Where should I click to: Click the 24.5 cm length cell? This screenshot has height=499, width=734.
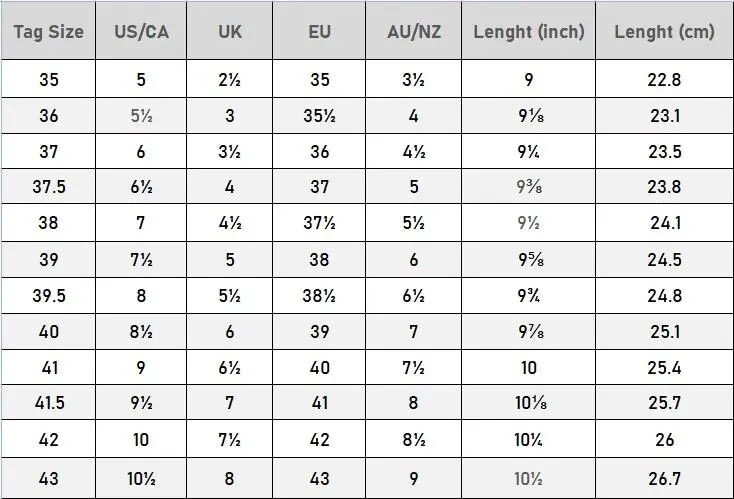pyautogui.click(x=664, y=260)
